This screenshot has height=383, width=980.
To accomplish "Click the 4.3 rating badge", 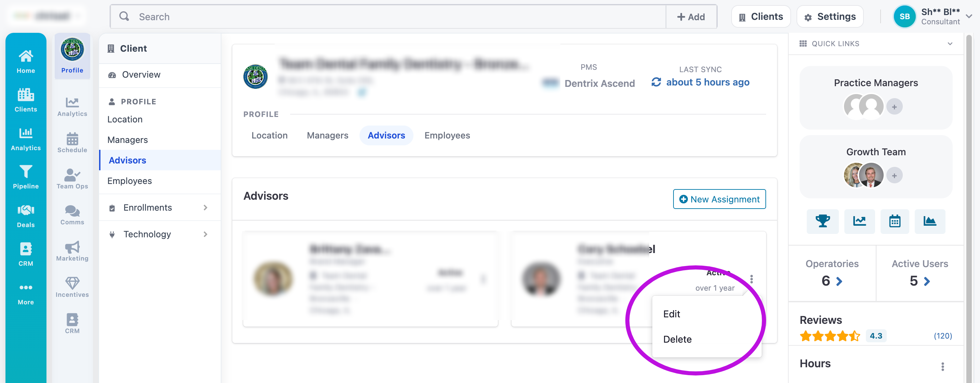I will 875,336.
